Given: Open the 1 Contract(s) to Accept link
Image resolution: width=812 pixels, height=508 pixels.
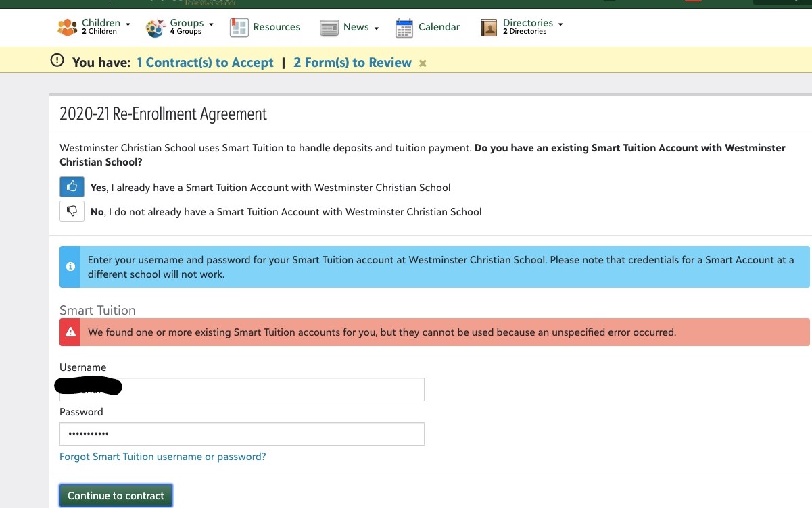Looking at the screenshot, I should click(205, 63).
